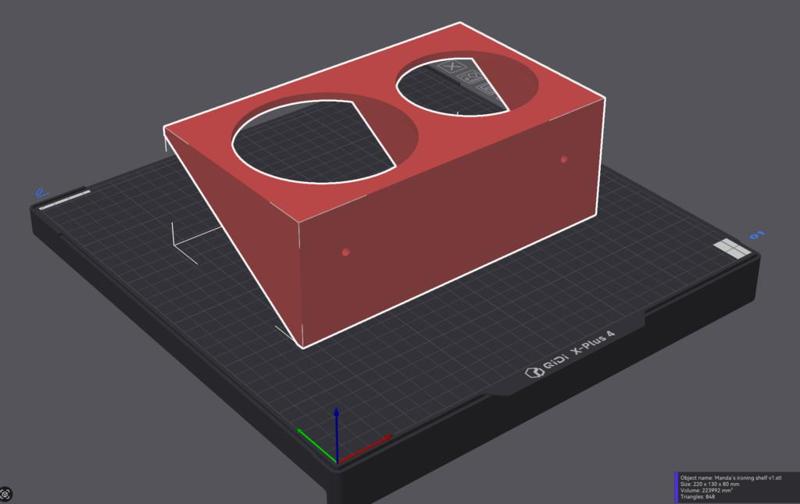Viewport: 800px width, 504px height.
Task: Click the blue plate number 01 label
Action: coord(757,235)
